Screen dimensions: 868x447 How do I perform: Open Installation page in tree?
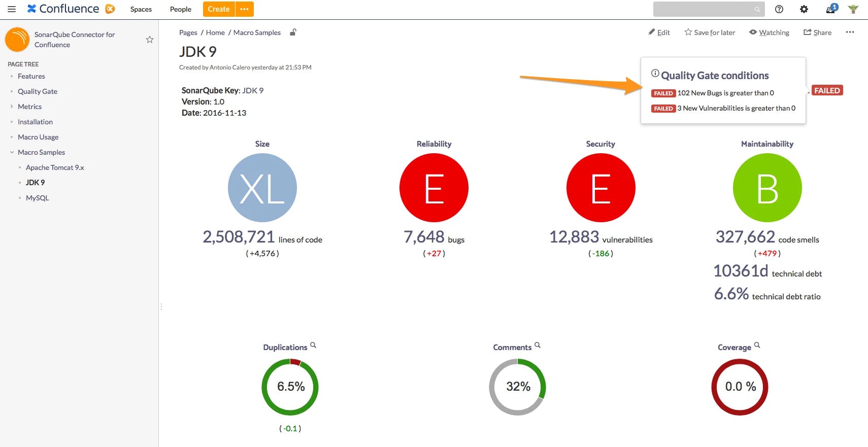click(x=35, y=122)
